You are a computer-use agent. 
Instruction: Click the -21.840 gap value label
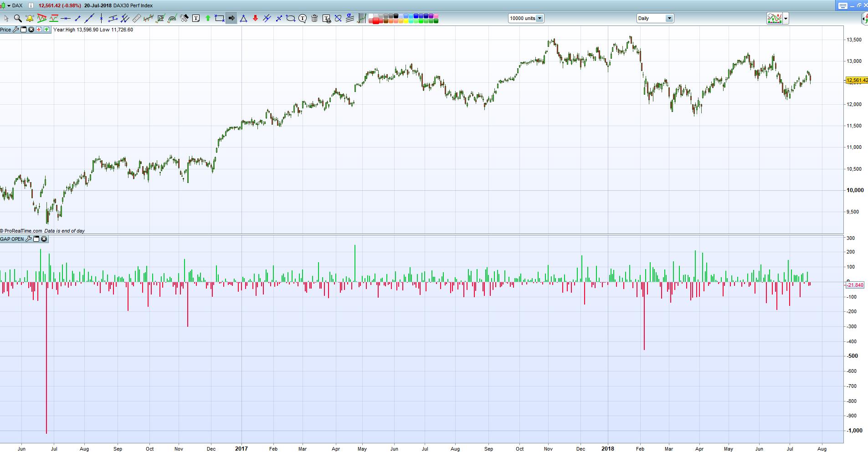854,285
